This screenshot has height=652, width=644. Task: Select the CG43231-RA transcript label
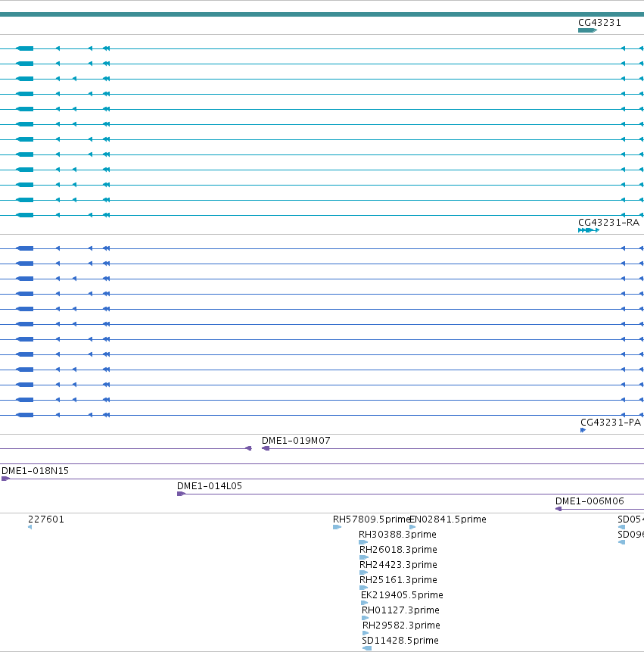tap(608, 223)
